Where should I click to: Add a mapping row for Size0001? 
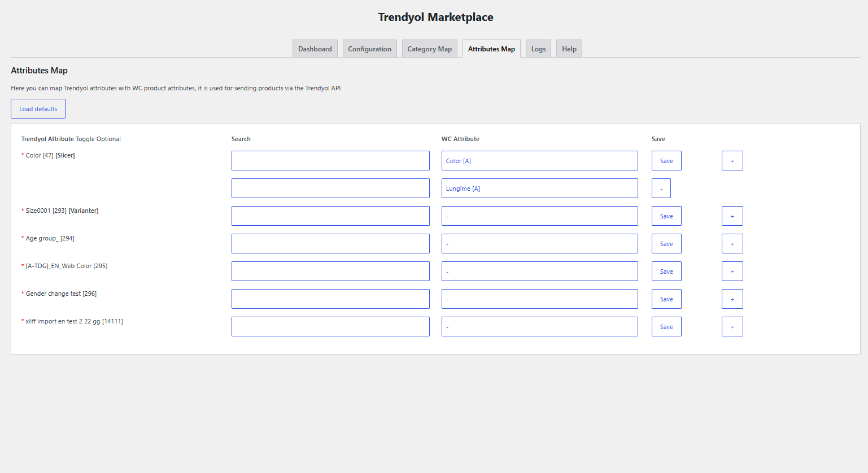(x=732, y=216)
